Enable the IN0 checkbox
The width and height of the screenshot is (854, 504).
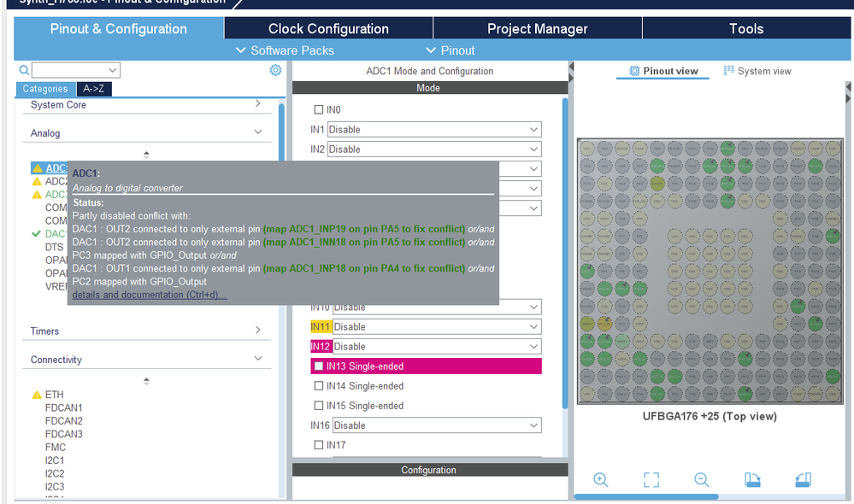click(x=319, y=110)
